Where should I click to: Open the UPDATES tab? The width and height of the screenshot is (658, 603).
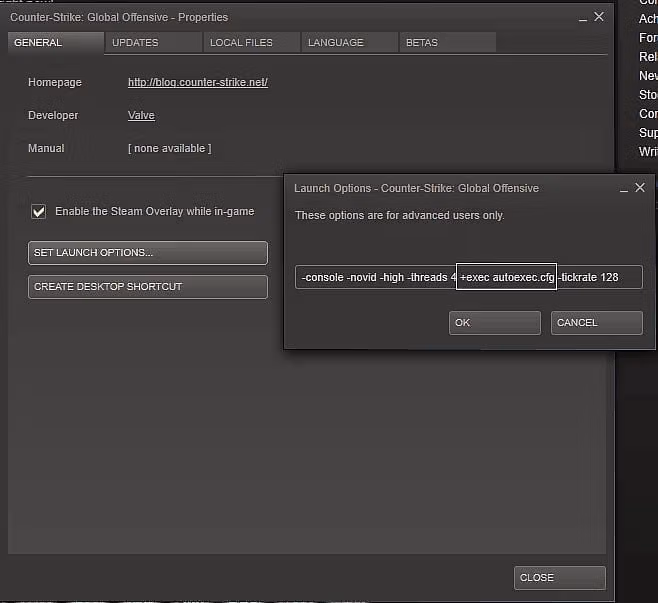point(154,42)
